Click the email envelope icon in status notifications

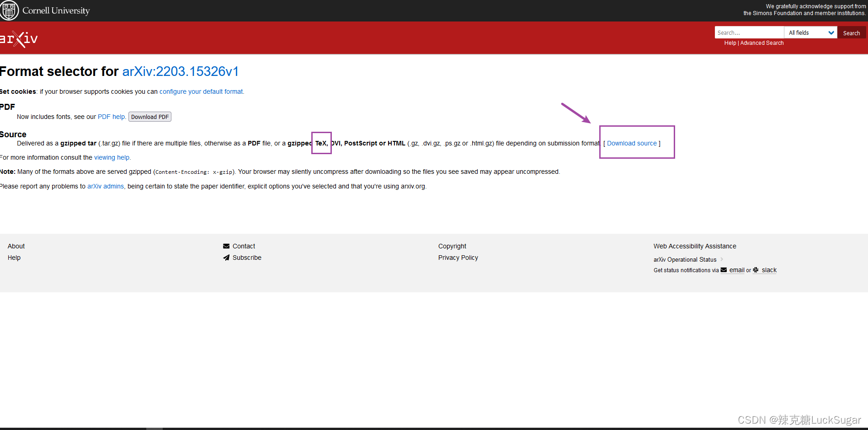pyautogui.click(x=724, y=270)
